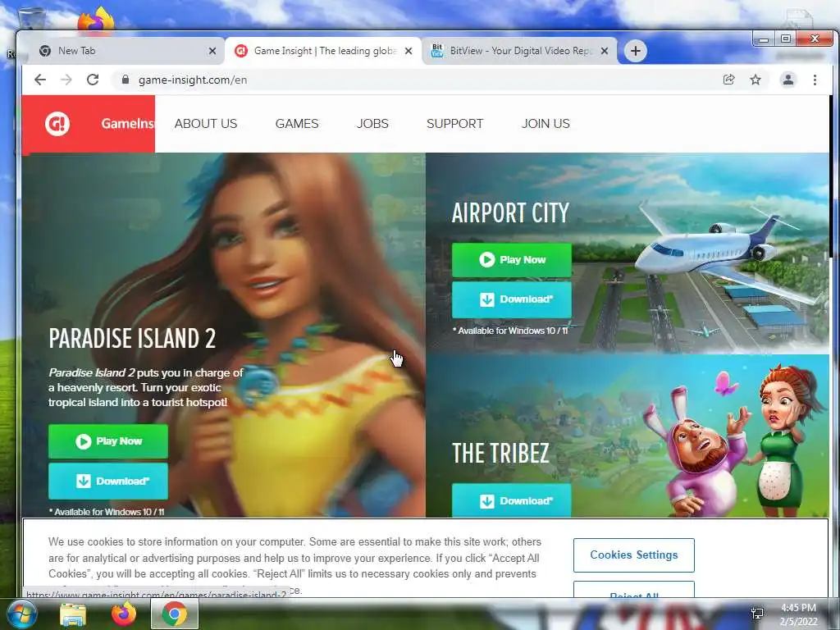Open the ABOUT US menu item

click(206, 124)
